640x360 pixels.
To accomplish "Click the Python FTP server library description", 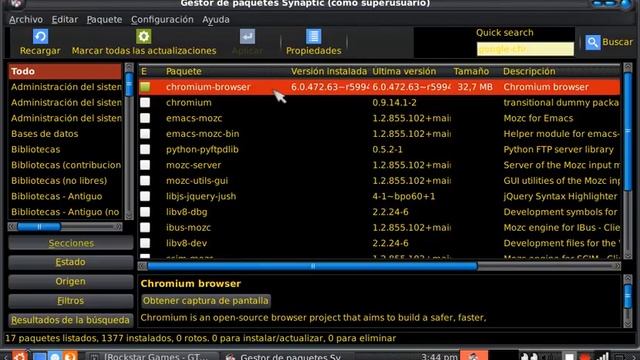I will coord(558,149).
